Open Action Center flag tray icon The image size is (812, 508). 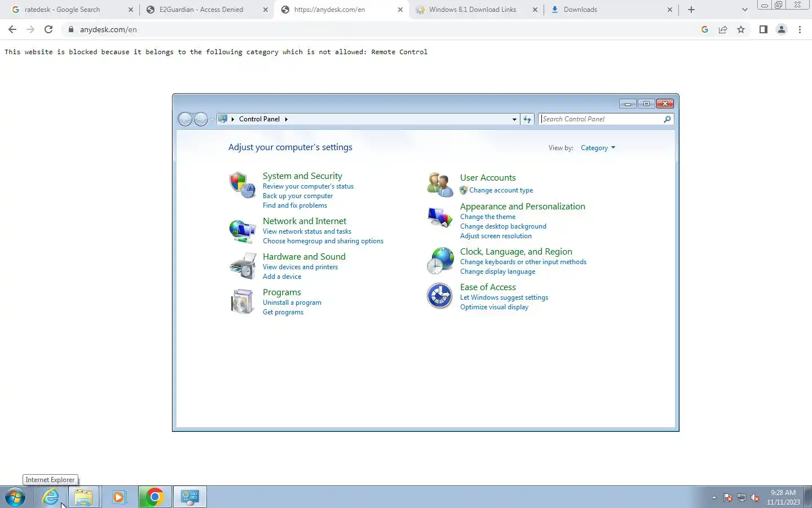point(728,497)
